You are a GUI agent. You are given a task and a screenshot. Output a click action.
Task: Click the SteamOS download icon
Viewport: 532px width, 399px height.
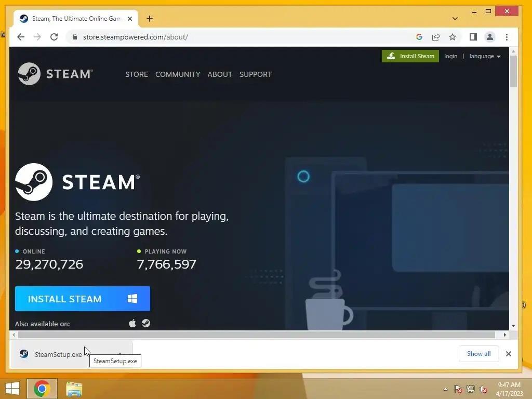(146, 323)
